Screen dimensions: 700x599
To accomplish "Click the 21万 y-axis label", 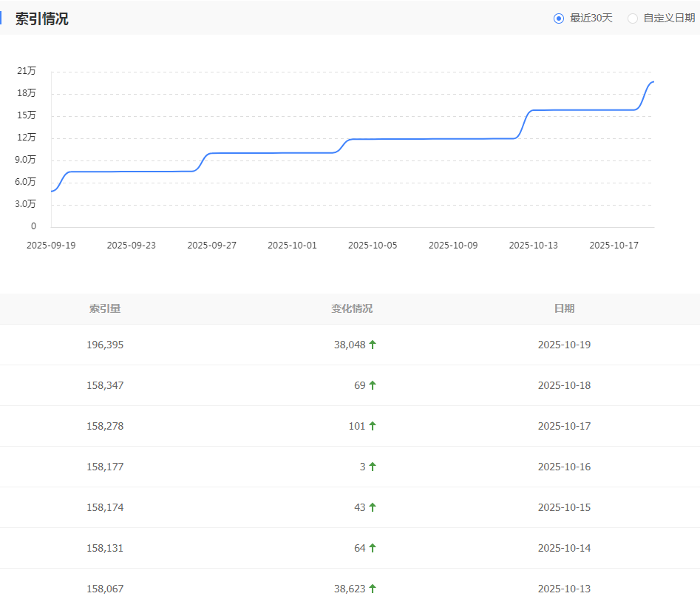I will pos(27,71).
